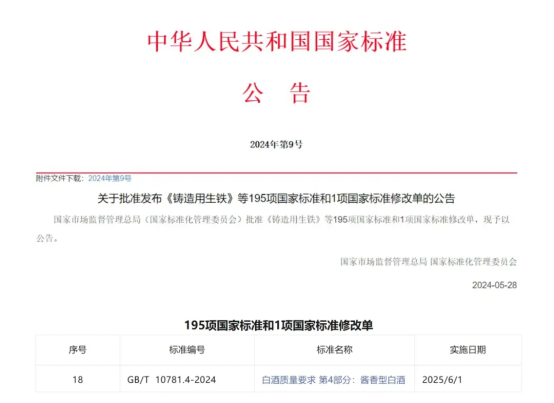This screenshot has width=554, height=403.
Task: Open the 2024年第9号 attachment download link
Action: pos(110,178)
